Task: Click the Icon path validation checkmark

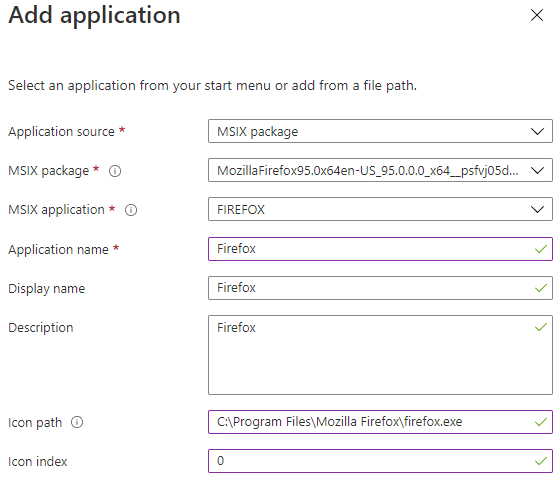Action: tap(541, 422)
